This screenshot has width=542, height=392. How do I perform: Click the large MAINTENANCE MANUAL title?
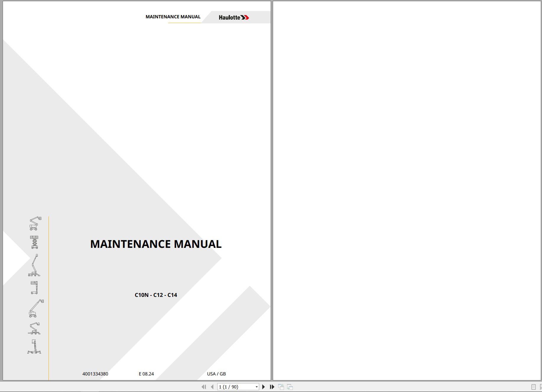click(x=156, y=244)
